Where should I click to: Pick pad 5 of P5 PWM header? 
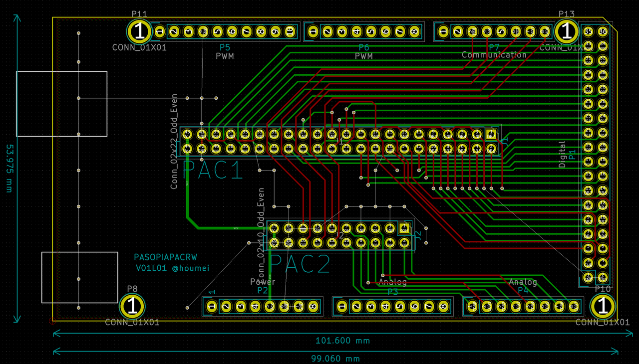(217, 32)
